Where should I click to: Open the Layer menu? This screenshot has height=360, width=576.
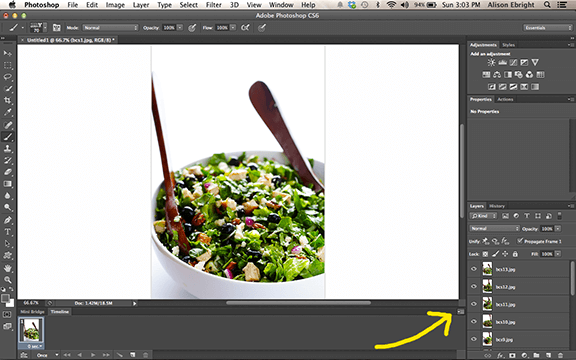(x=141, y=5)
